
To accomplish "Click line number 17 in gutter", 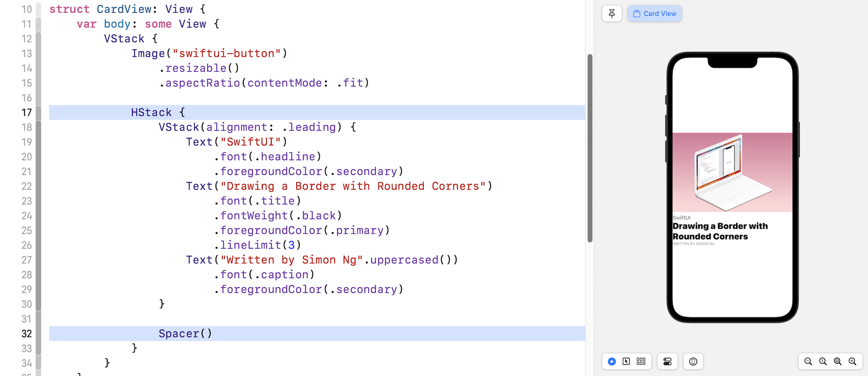I will click(x=27, y=113).
